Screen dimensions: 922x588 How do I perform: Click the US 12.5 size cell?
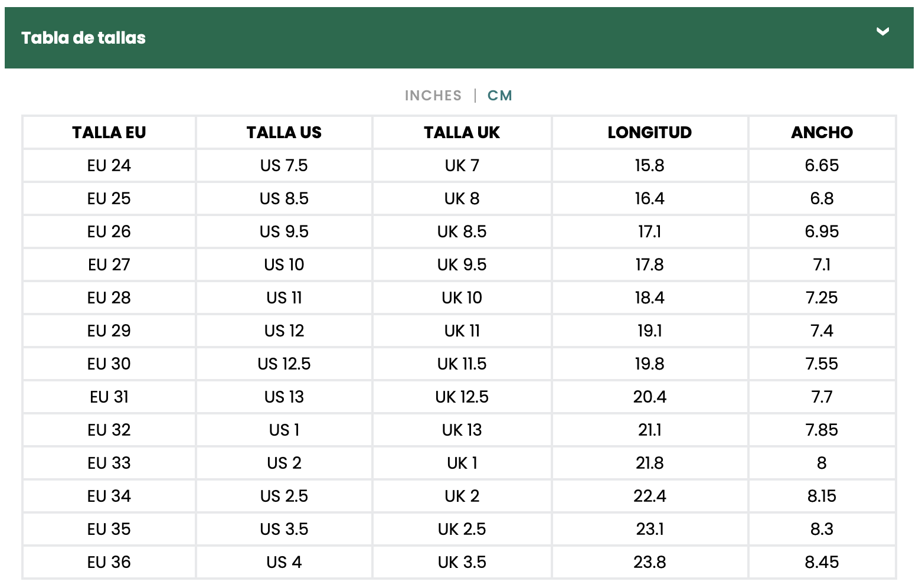(x=284, y=364)
